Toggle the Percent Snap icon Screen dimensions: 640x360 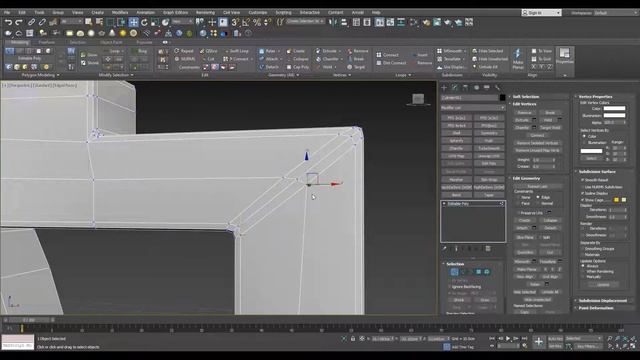click(257, 22)
